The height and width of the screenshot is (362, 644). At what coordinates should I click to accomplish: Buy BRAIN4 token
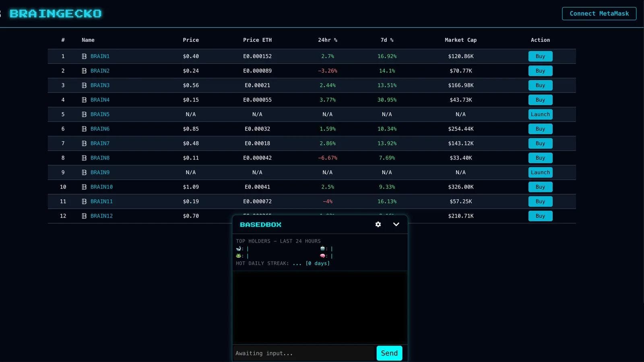coord(540,100)
